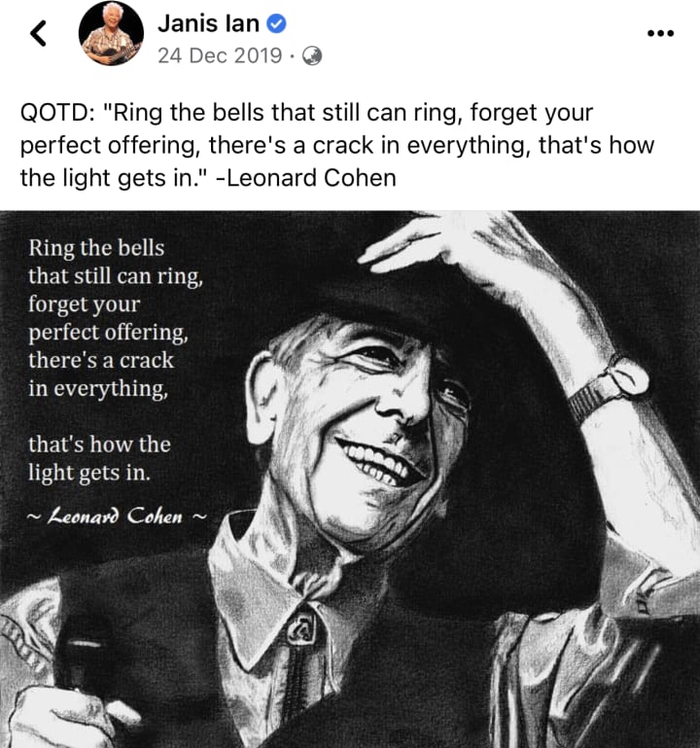The width and height of the screenshot is (700, 748).
Task: Open the three-dot post options menu
Action: pos(661,33)
